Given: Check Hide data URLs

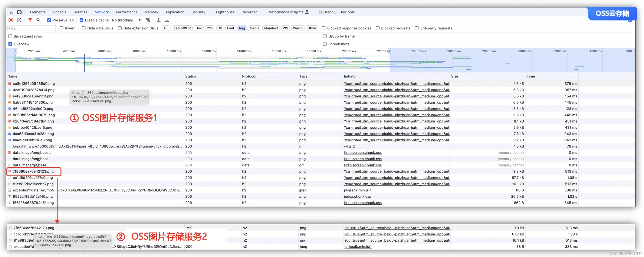Looking at the screenshot, I should [x=84, y=28].
